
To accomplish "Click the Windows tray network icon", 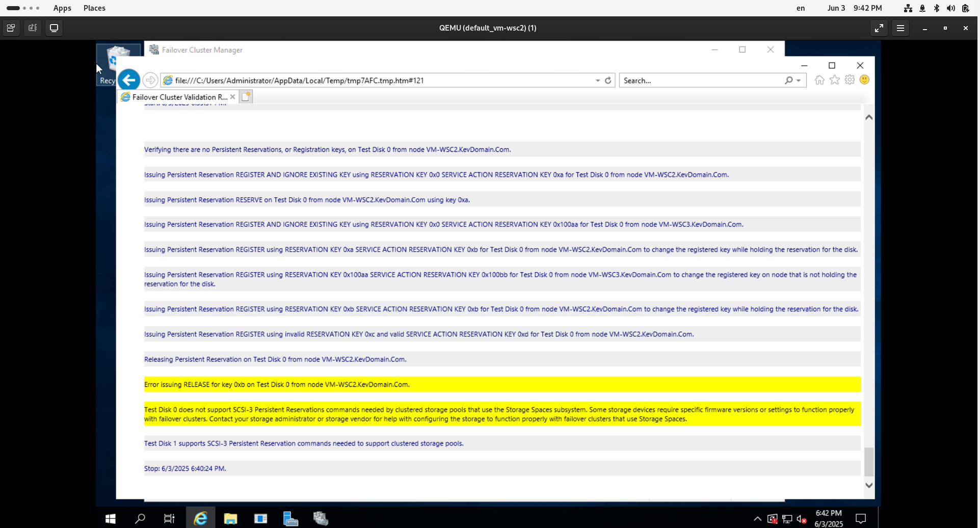I will [x=787, y=519].
